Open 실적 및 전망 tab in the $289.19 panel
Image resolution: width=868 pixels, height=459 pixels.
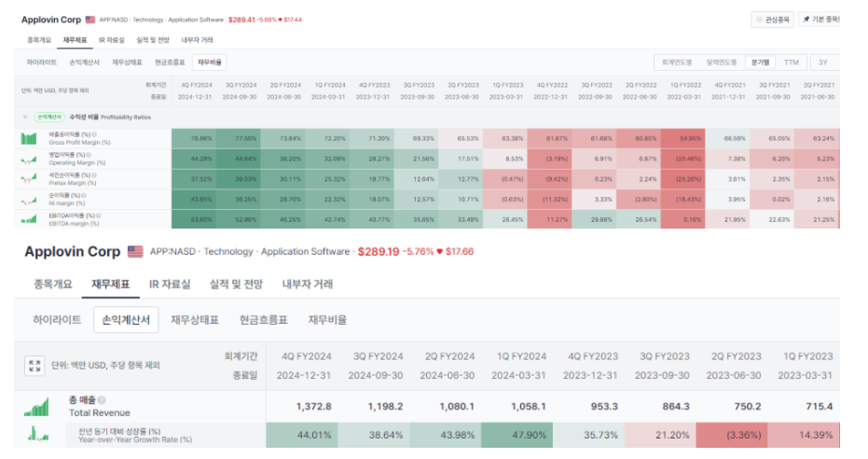236,285
